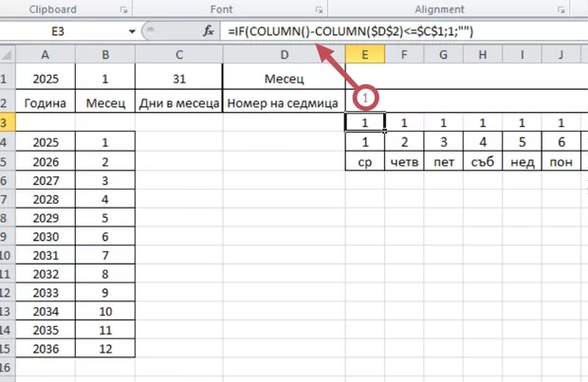Click cell A11 with 2032
Viewport: 588px width, 382px height.
(x=46, y=274)
